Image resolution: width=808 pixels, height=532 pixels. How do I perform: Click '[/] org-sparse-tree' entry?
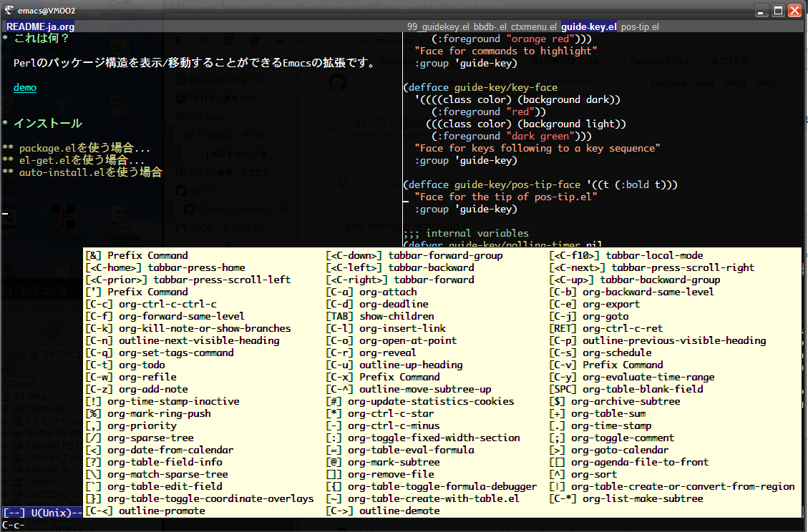[x=139, y=438]
